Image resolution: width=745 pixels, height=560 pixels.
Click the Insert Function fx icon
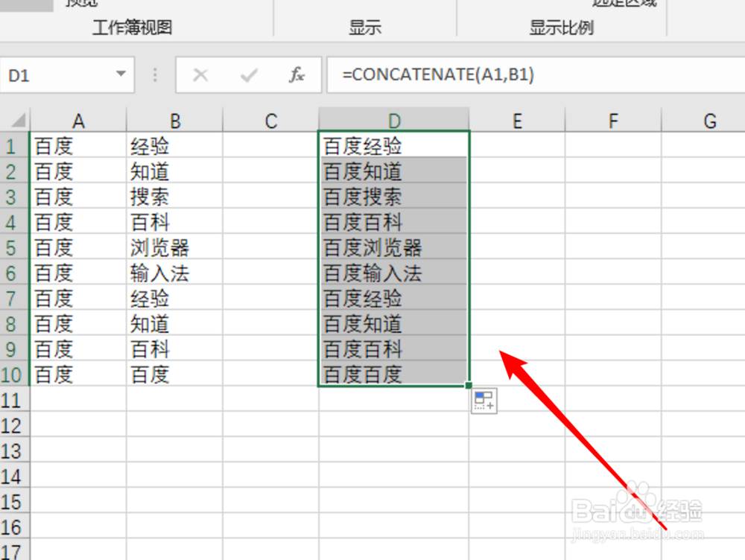coord(297,74)
